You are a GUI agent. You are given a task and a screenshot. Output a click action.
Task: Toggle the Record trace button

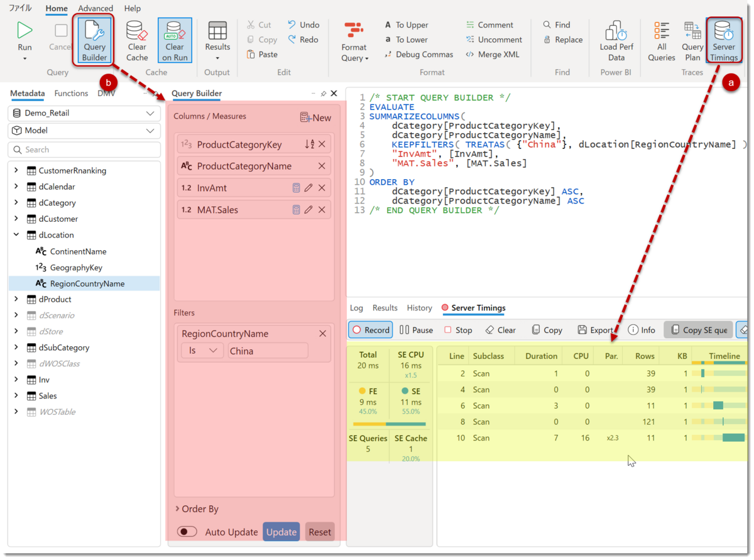click(x=371, y=330)
